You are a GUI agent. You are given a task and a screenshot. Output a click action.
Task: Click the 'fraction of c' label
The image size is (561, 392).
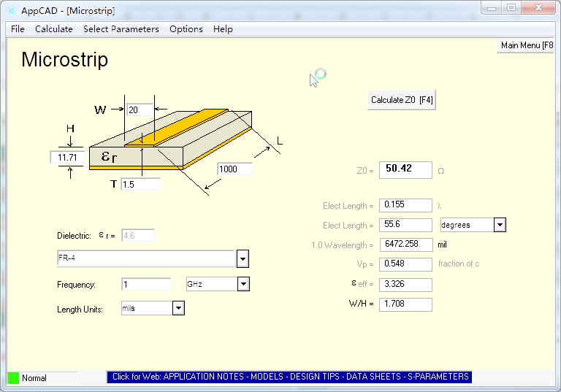[459, 264]
